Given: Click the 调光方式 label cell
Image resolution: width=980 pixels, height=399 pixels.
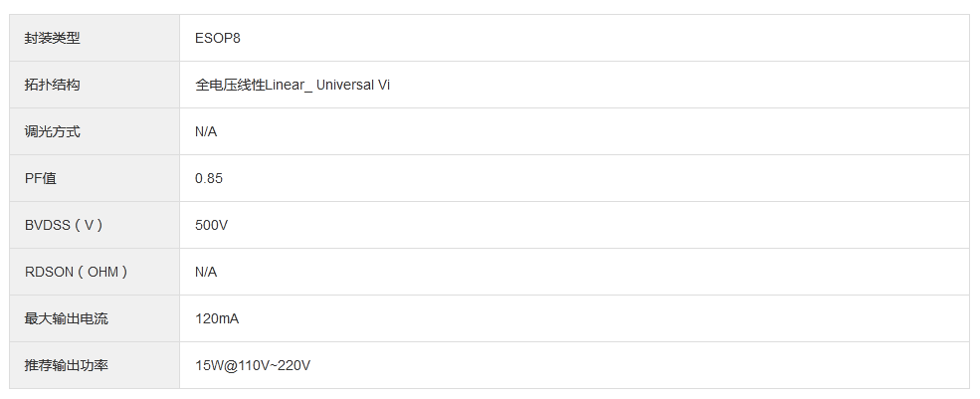Looking at the screenshot, I should pyautogui.click(x=52, y=132).
